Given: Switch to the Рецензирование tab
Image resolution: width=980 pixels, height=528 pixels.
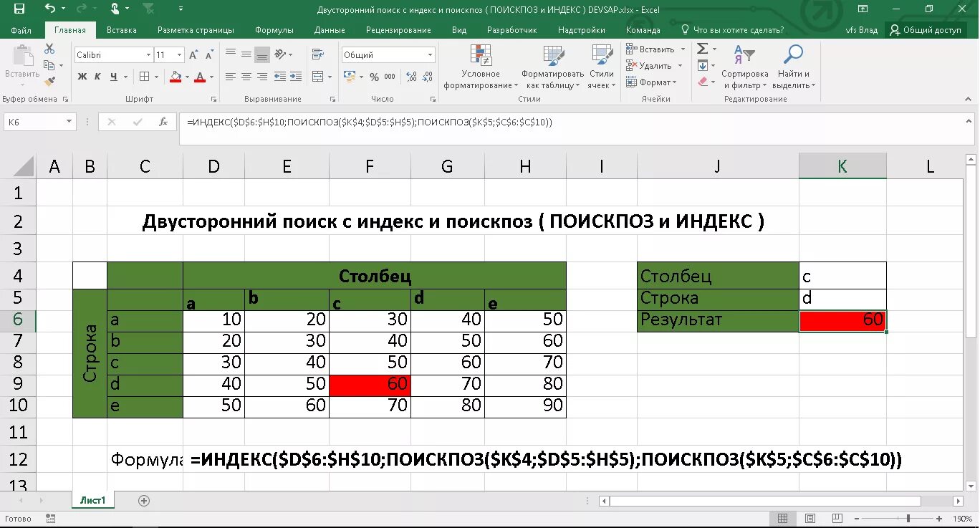Looking at the screenshot, I should coord(398,30).
